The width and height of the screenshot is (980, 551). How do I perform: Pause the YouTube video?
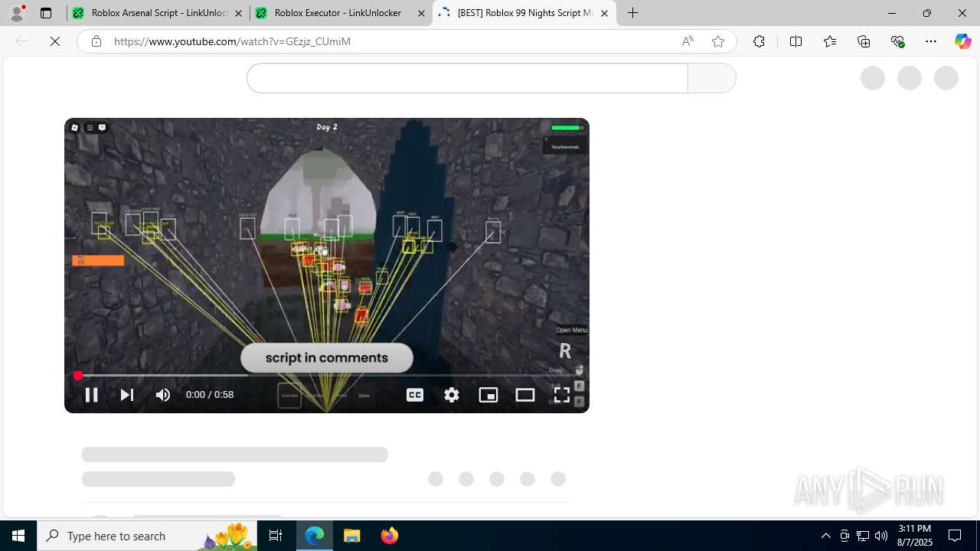point(91,395)
